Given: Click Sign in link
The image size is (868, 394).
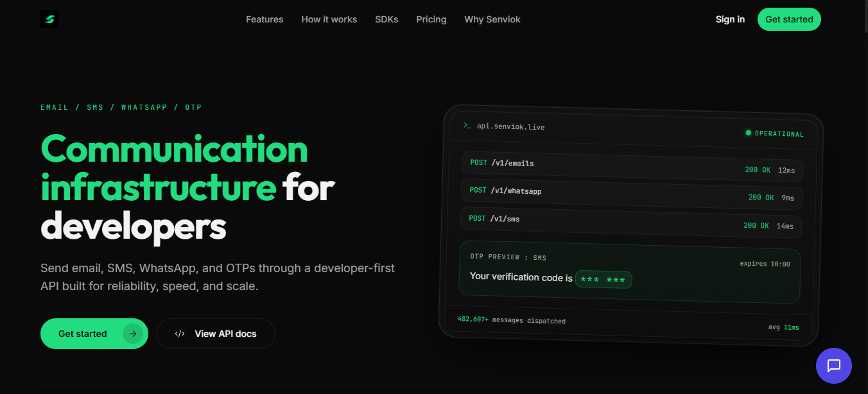Looking at the screenshot, I should [730, 19].
